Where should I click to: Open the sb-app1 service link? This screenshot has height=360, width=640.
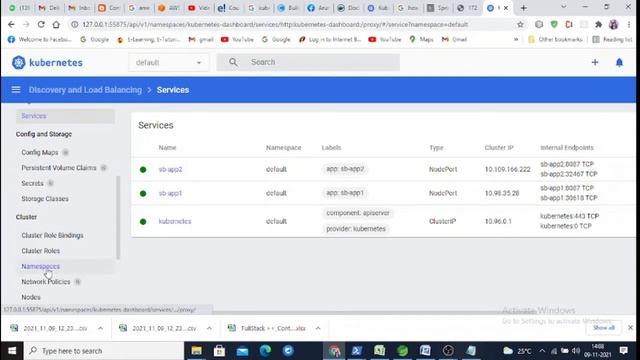[170, 193]
